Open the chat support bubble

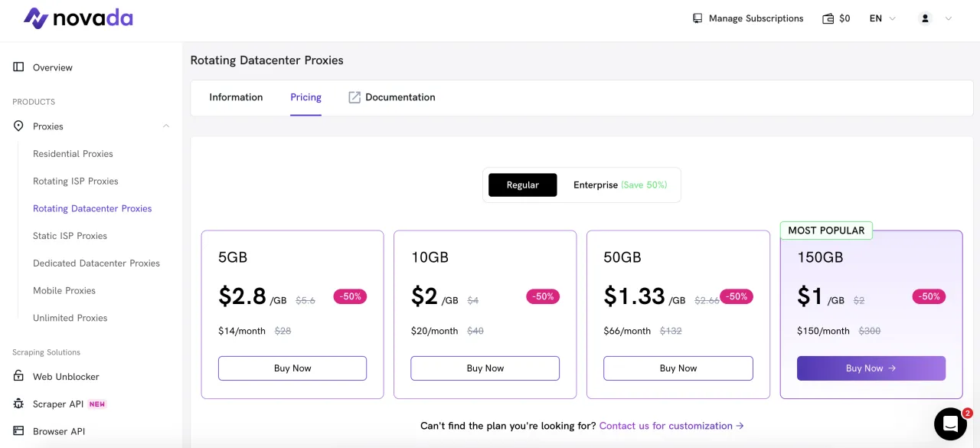point(950,423)
